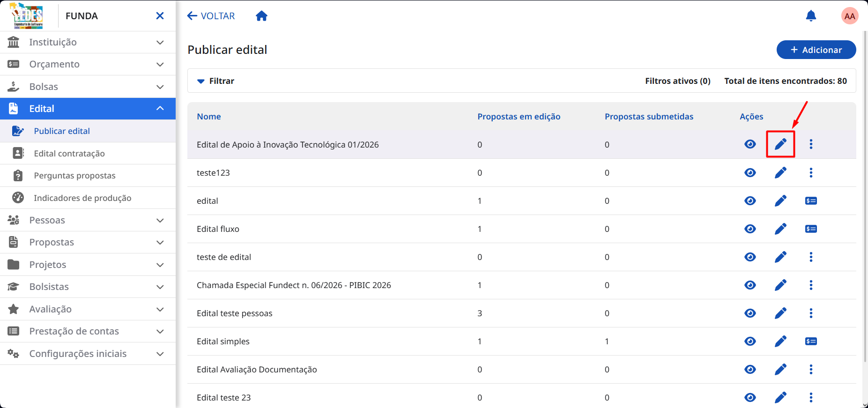This screenshot has width=868, height=408.
Task: Close the FUNDA sidebar with the X
Action: [x=160, y=16]
